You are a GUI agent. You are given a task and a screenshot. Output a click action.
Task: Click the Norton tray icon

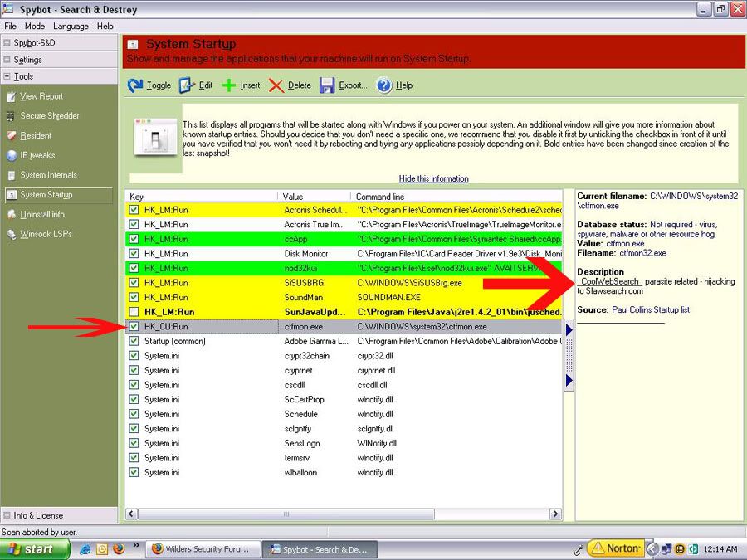click(616, 548)
